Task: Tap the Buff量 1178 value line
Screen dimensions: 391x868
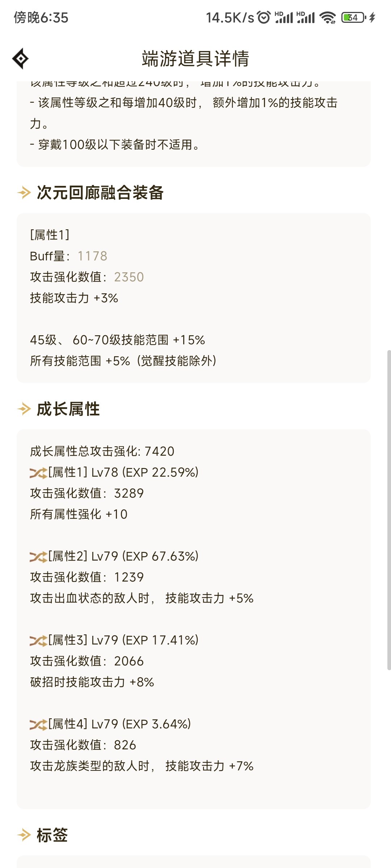Action: point(69,256)
